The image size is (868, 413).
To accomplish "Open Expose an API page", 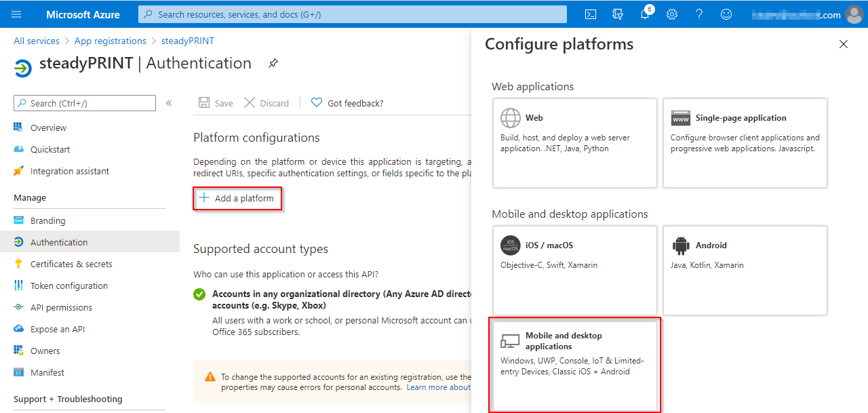I will click(x=58, y=329).
